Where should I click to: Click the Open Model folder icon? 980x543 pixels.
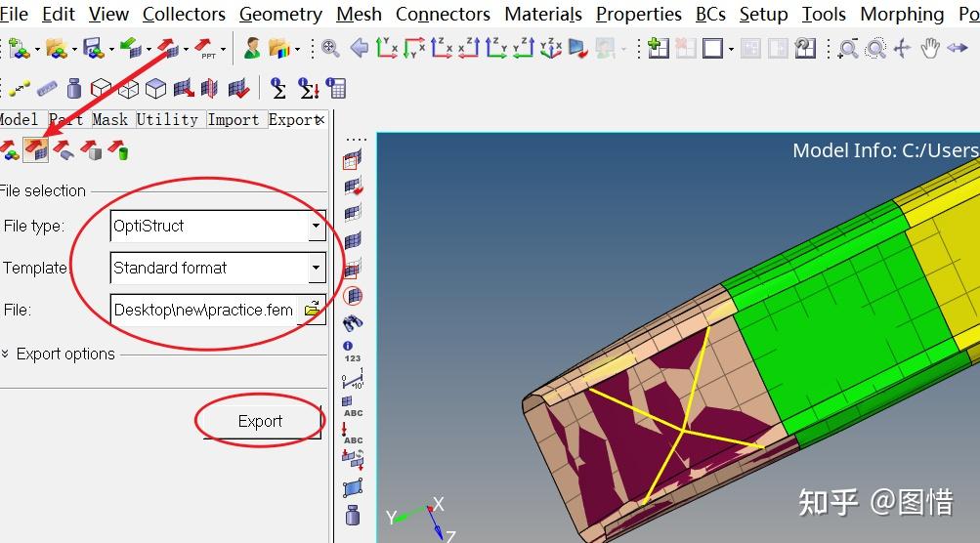point(56,48)
